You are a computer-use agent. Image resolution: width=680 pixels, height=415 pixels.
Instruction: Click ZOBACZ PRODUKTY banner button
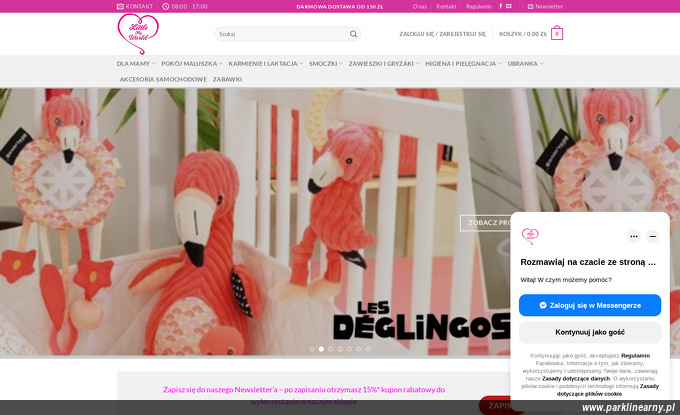point(486,222)
